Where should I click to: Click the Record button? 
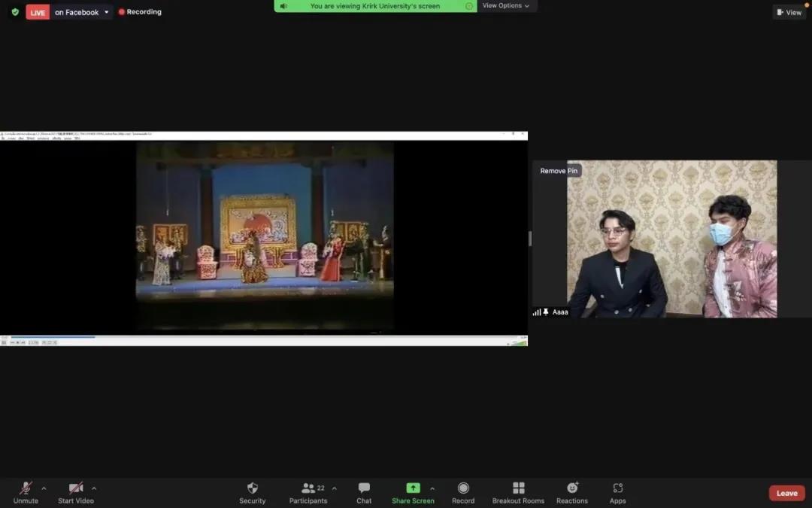pos(463,493)
